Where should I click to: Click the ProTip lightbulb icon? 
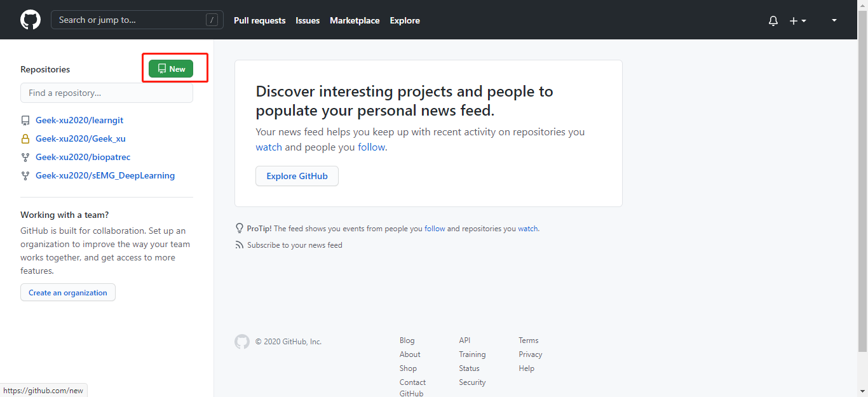240,228
